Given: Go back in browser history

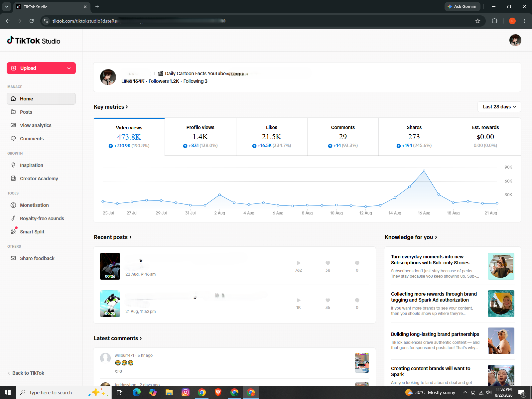Looking at the screenshot, I should click(x=8, y=21).
